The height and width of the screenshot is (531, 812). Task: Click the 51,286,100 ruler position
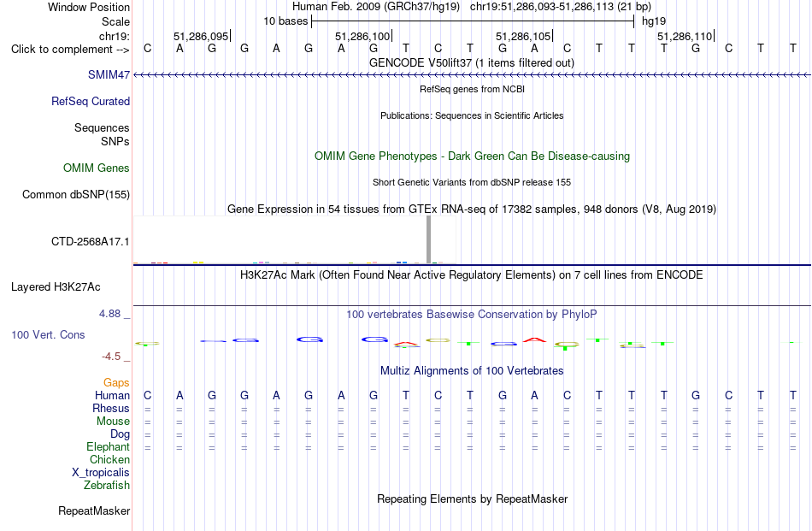coord(362,36)
